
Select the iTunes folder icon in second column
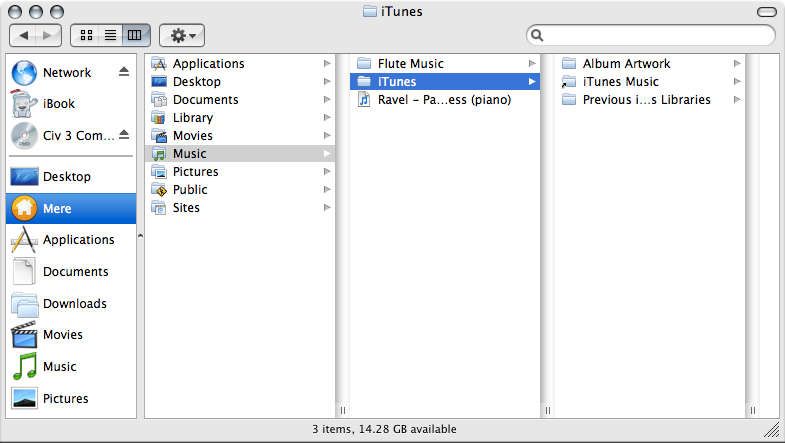click(364, 82)
